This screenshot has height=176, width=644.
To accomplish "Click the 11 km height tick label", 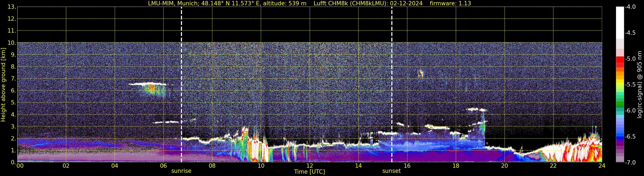I will click(x=12, y=31).
